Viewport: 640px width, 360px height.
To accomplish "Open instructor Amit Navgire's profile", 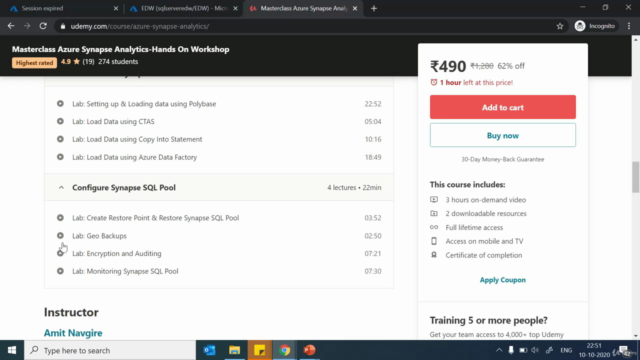I will pyautogui.click(x=73, y=333).
